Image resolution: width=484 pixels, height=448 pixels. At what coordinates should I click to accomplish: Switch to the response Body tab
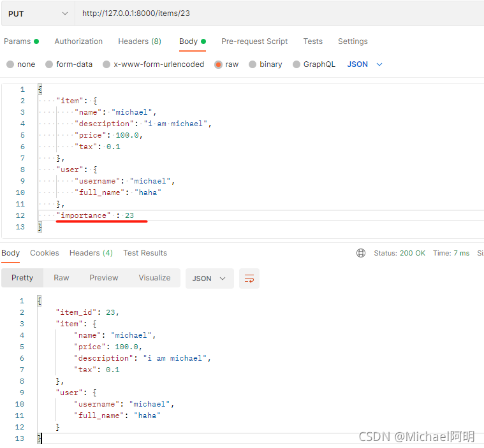[x=10, y=253]
